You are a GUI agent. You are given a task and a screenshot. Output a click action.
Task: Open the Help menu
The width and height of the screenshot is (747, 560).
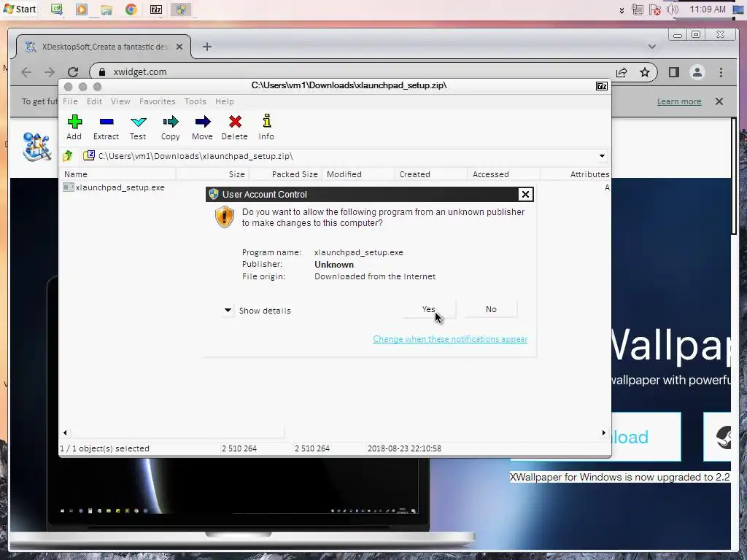pyautogui.click(x=225, y=101)
